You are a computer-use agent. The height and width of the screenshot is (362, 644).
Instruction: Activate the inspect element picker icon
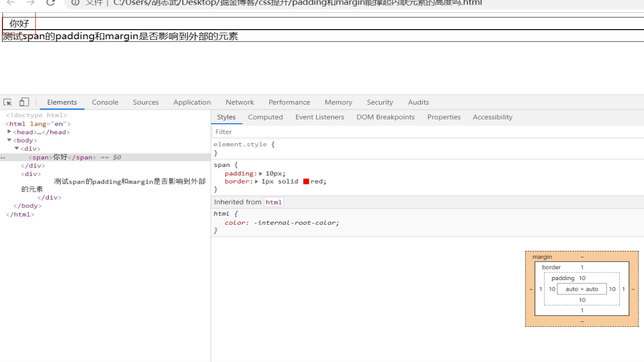tap(8, 102)
